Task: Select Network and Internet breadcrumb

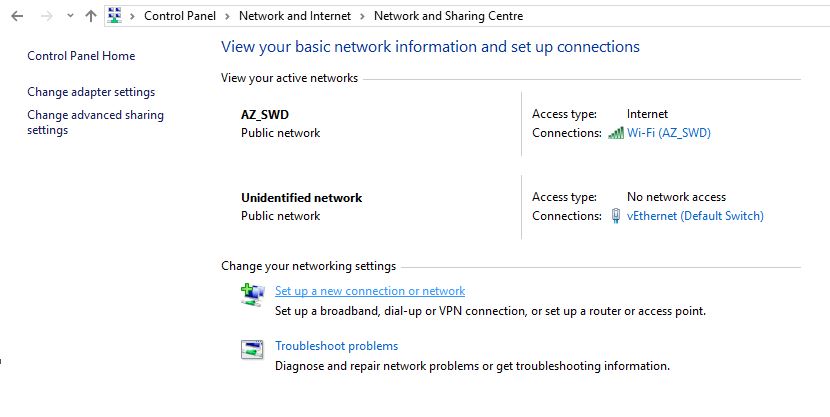Action: (295, 16)
